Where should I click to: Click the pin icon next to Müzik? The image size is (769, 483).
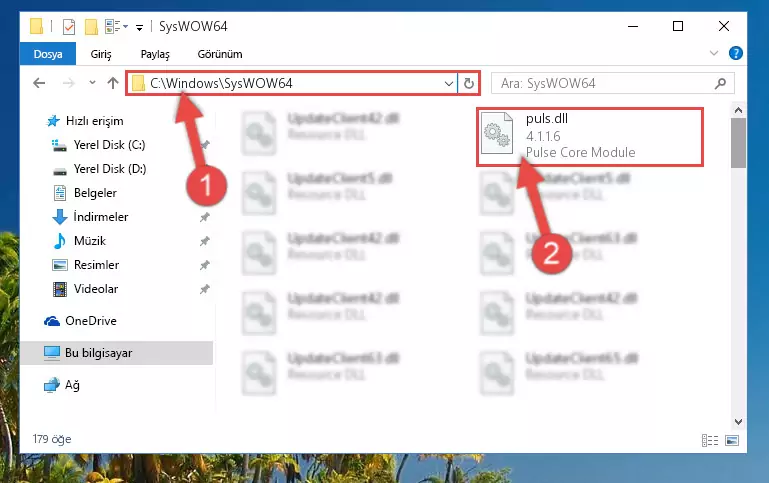(x=205, y=241)
